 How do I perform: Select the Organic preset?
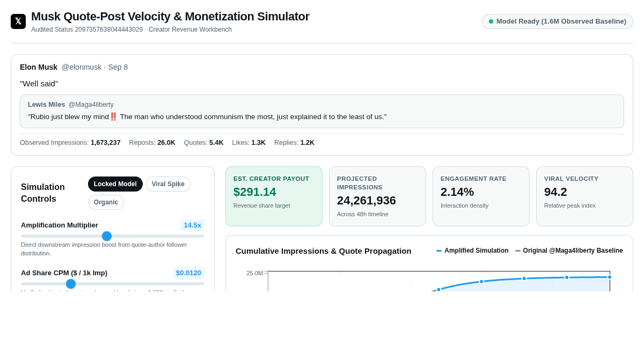(x=106, y=202)
